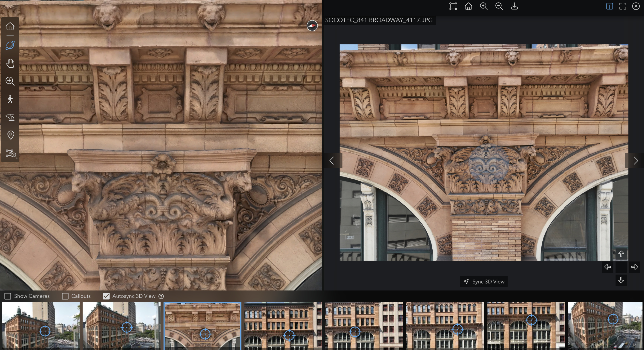644x350 pixels.
Task: Select the Pan hand tool
Action: pyautogui.click(x=10, y=63)
